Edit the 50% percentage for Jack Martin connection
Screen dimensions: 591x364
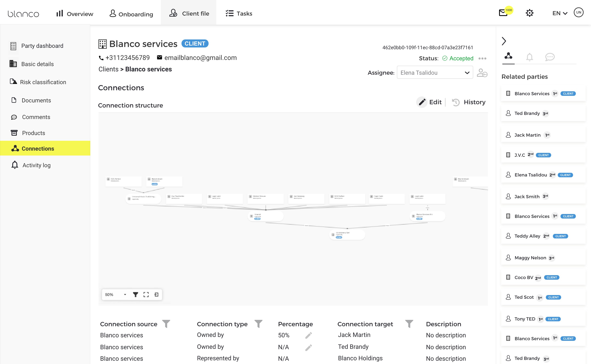308,335
